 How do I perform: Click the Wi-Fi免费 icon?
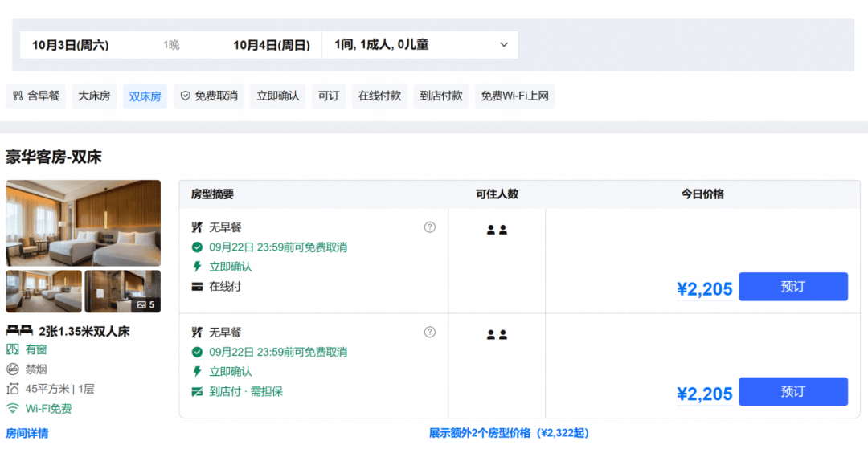12,409
